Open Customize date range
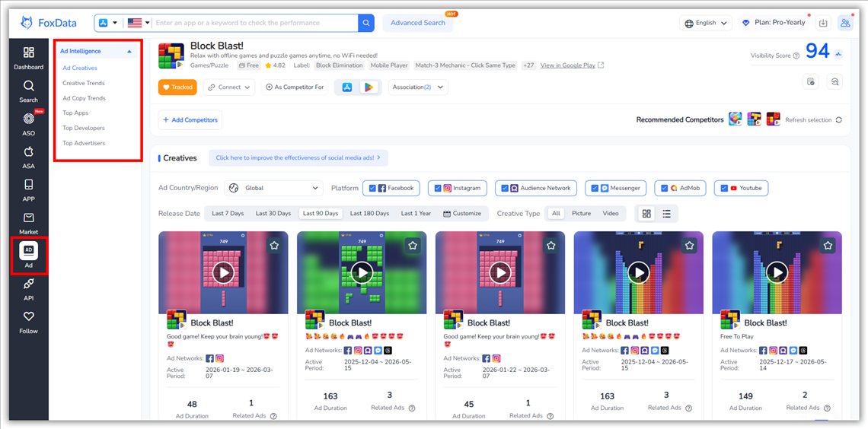This screenshot has height=429, width=868. [462, 214]
